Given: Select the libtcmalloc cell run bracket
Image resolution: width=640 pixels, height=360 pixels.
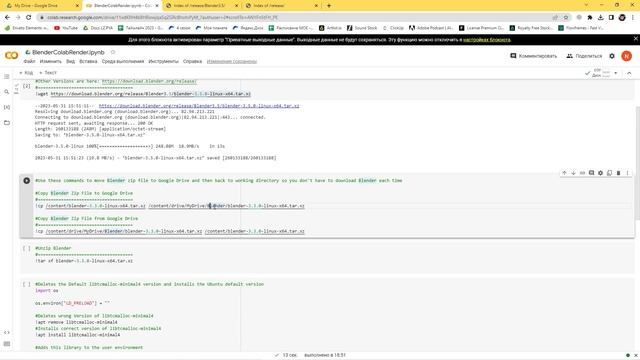Looking at the screenshot, I should coord(27,284).
